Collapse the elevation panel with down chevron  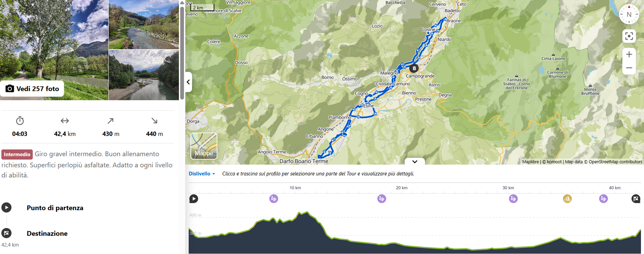(415, 161)
